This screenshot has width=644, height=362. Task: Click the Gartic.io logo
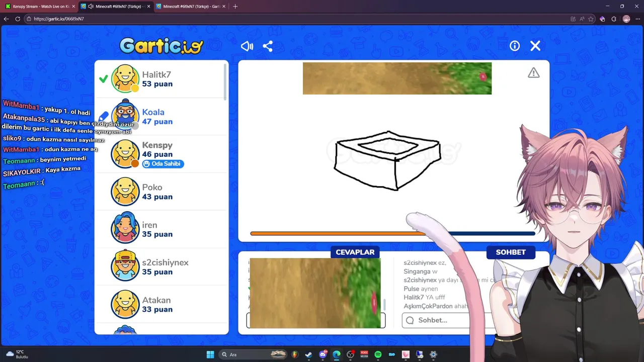pyautogui.click(x=162, y=46)
